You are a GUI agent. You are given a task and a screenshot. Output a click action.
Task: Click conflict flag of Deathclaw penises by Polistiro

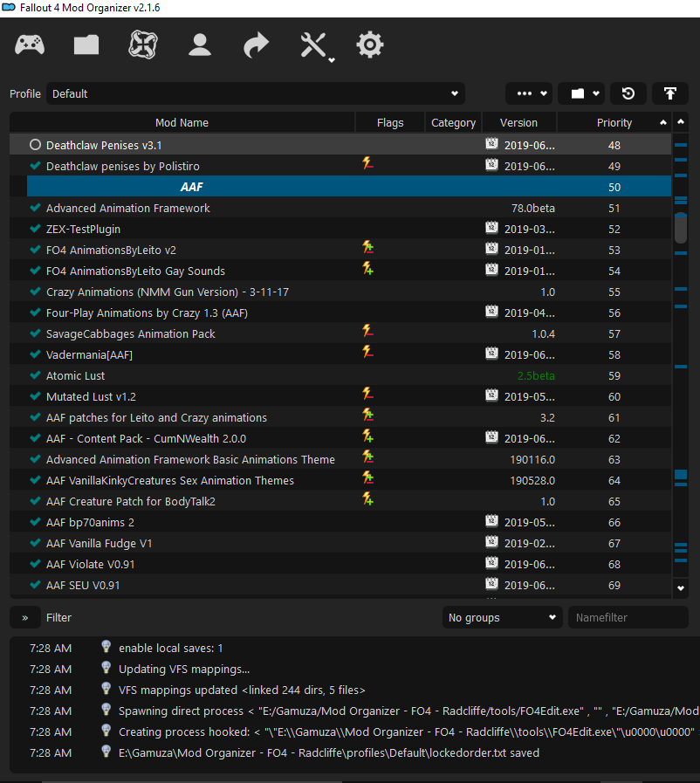tap(368, 163)
